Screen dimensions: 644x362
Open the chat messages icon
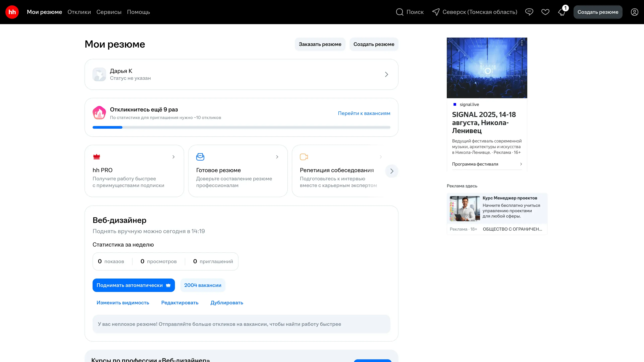pyautogui.click(x=529, y=12)
